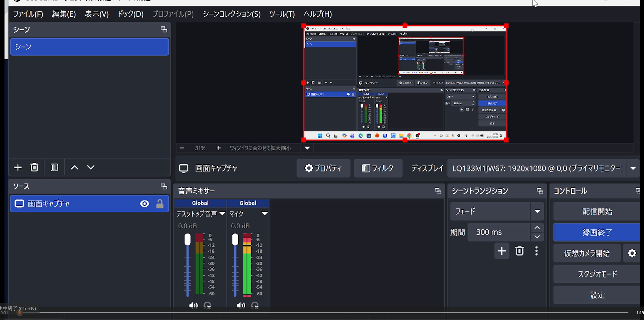
Task: Click the video playback progress bar
Action: pyautogui.click(x=324, y=312)
